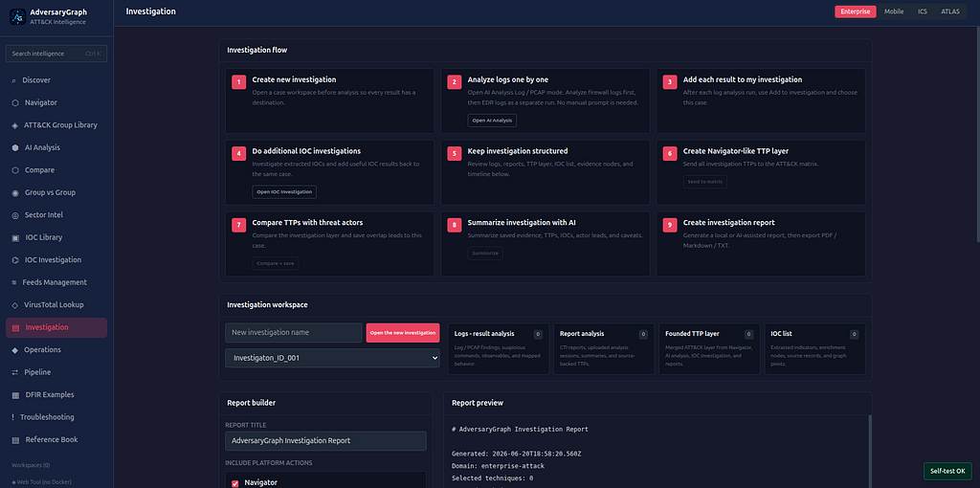Focus the Search intelligence field

[x=56, y=54]
